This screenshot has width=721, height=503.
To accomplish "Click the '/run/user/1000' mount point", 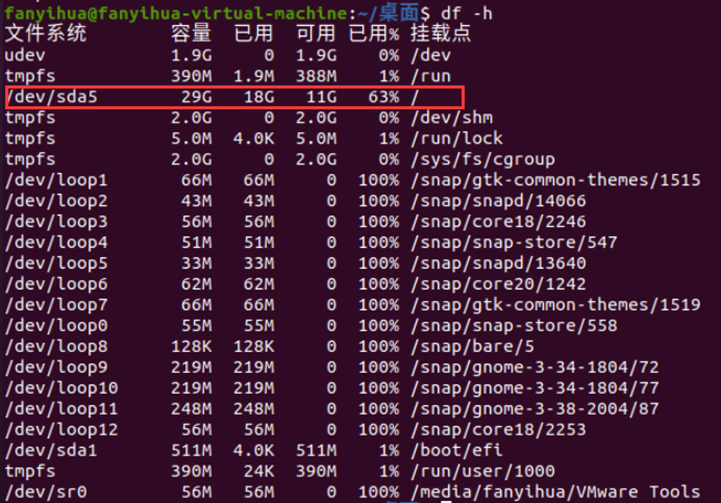I will [x=483, y=471].
